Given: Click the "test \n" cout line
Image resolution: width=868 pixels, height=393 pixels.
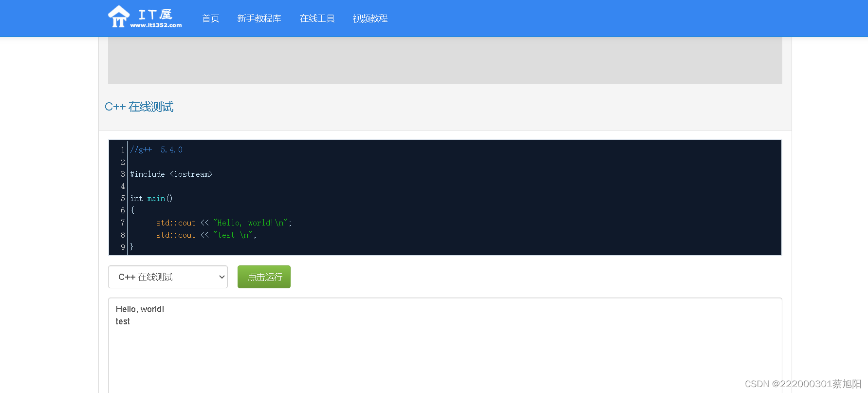Looking at the screenshot, I should point(206,235).
